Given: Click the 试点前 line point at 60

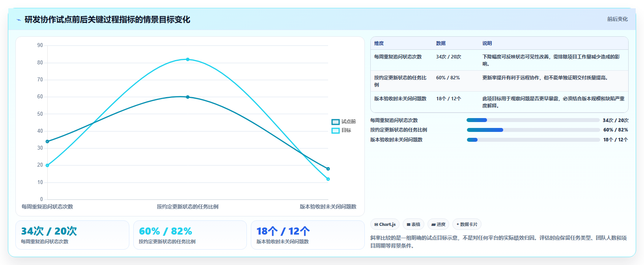Looking at the screenshot, I should pyautogui.click(x=188, y=97).
